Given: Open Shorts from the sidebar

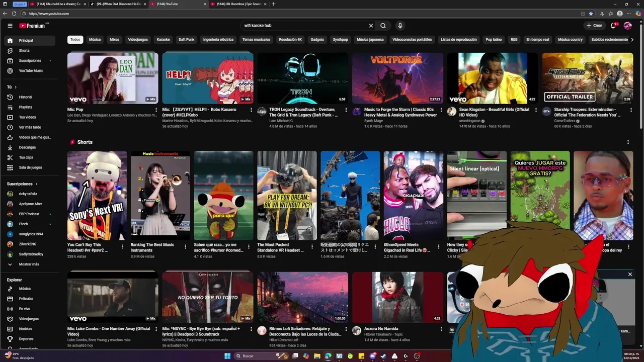Looking at the screenshot, I should click(x=30, y=50).
